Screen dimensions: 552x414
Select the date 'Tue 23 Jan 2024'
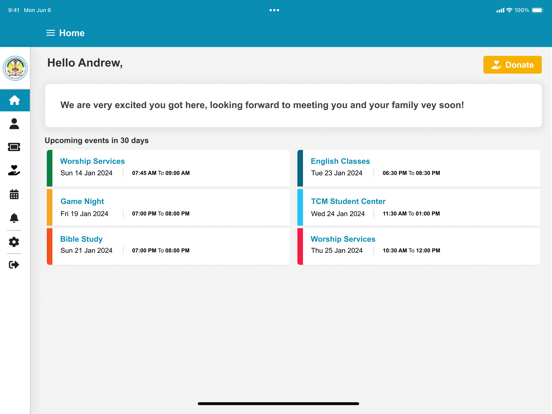click(x=337, y=173)
